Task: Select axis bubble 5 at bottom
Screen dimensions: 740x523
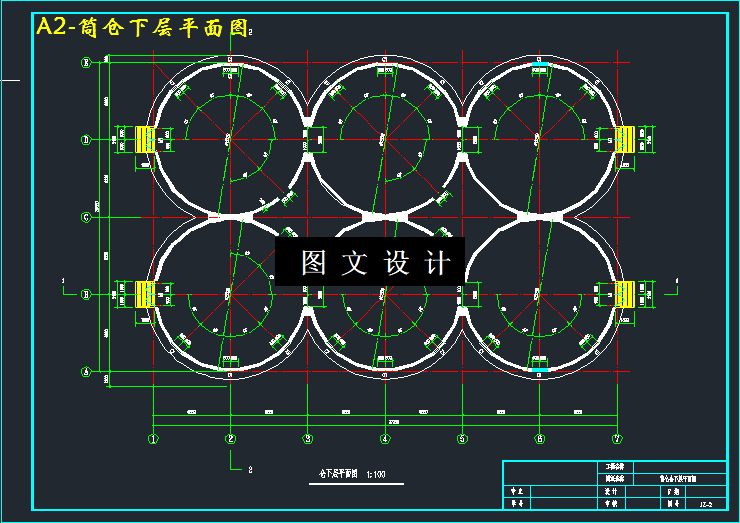Action: point(462,439)
